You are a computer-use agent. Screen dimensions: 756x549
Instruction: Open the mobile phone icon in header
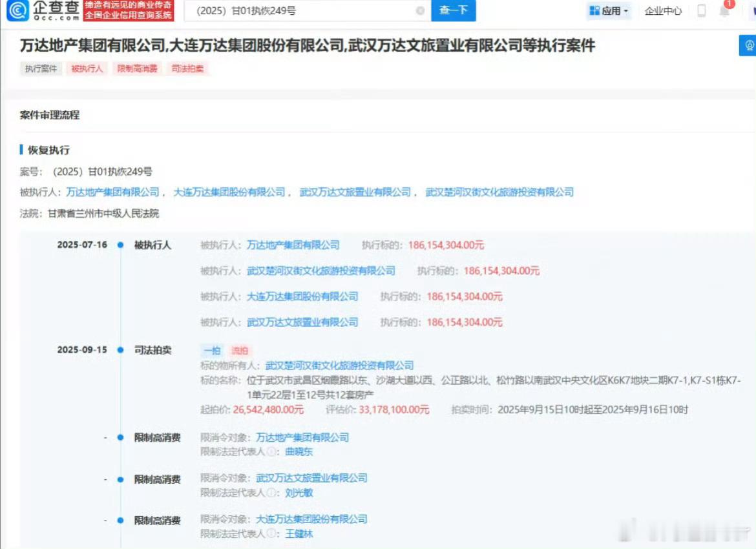(x=702, y=10)
